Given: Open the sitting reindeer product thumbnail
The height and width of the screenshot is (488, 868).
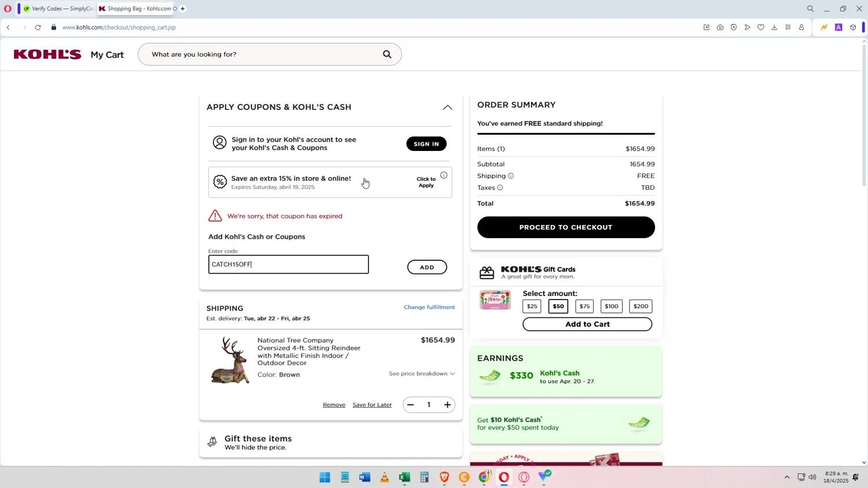Looking at the screenshot, I should (x=230, y=360).
